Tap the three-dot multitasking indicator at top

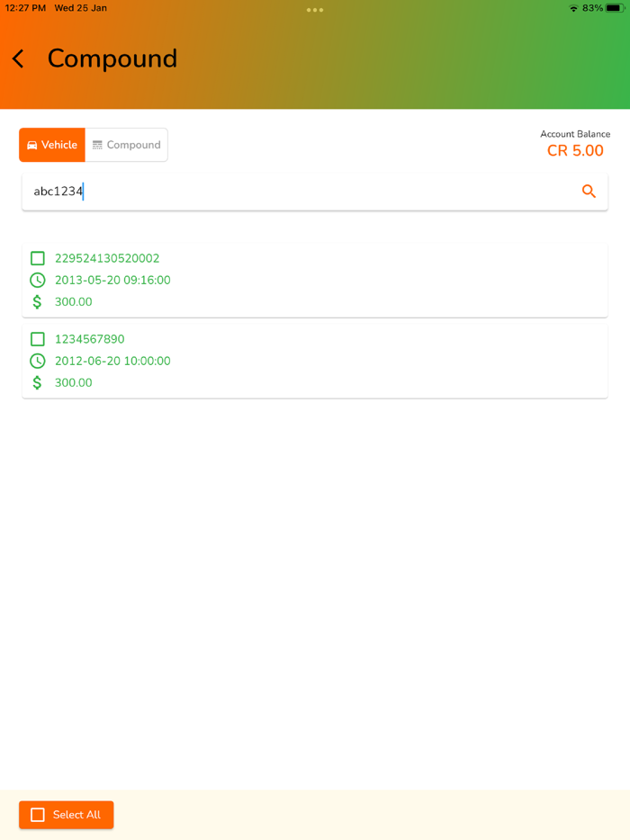pos(314,10)
